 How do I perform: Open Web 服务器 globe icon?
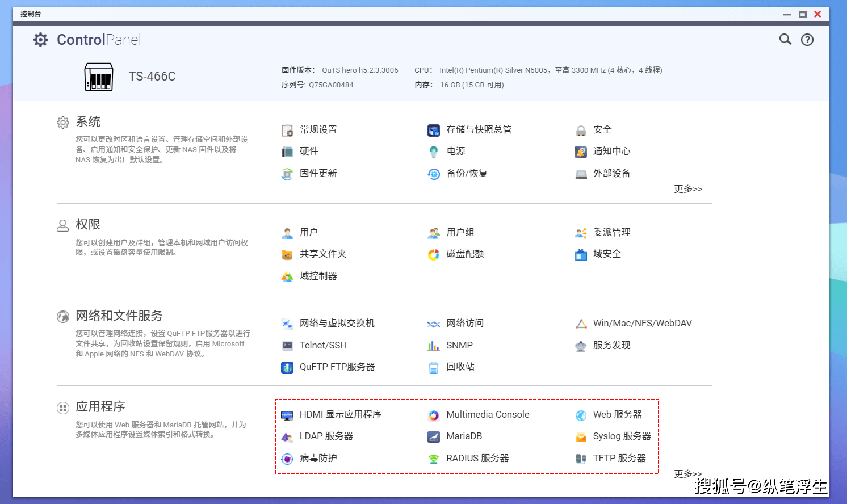pos(581,415)
